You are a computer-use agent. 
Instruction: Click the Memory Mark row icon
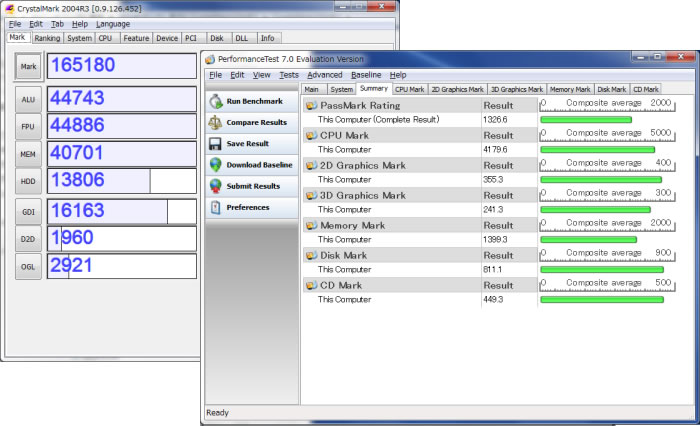[x=311, y=225]
